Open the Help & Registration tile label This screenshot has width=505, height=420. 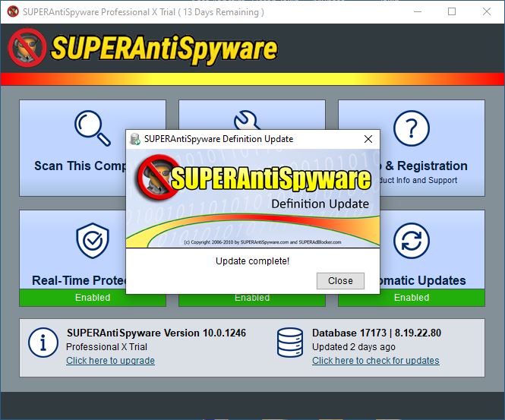[424, 166]
